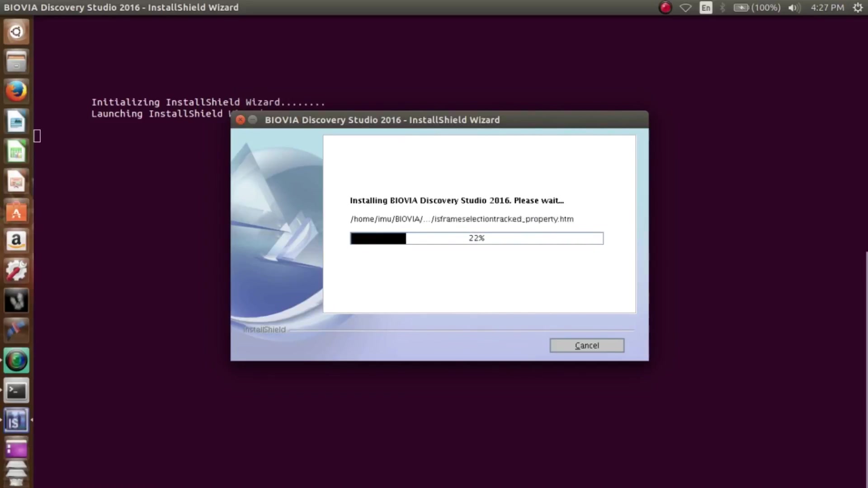Screen dimensions: 868x488
Task: Open the En keyboard layout menu
Action: (706, 8)
